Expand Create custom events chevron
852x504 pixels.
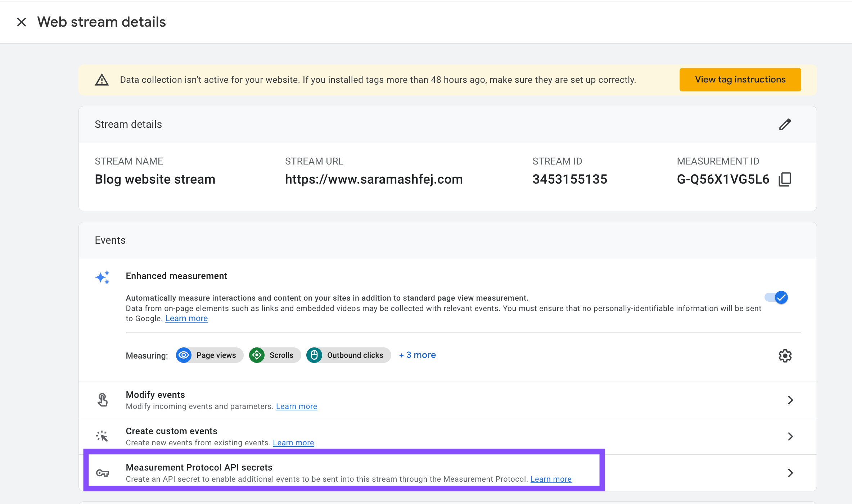pos(790,436)
